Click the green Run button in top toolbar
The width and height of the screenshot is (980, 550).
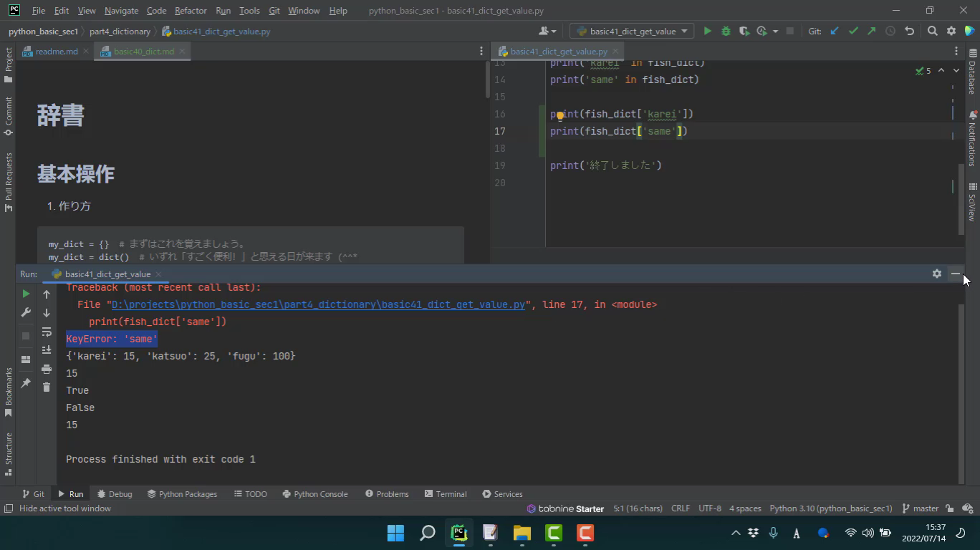(707, 31)
